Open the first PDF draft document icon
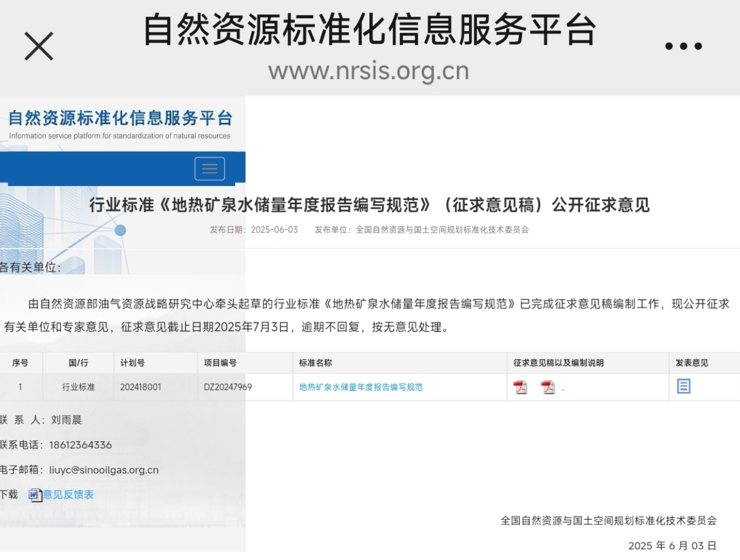 (x=520, y=387)
